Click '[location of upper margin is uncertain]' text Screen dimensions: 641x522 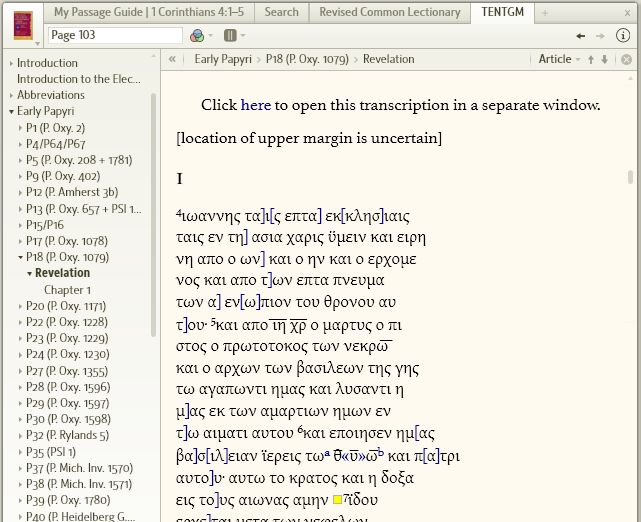pos(309,138)
